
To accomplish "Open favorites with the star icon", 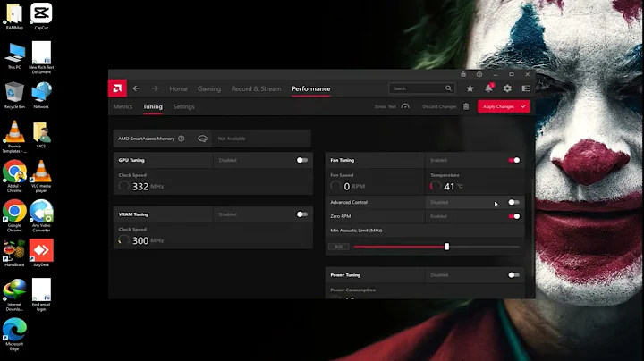I will pyautogui.click(x=470, y=88).
